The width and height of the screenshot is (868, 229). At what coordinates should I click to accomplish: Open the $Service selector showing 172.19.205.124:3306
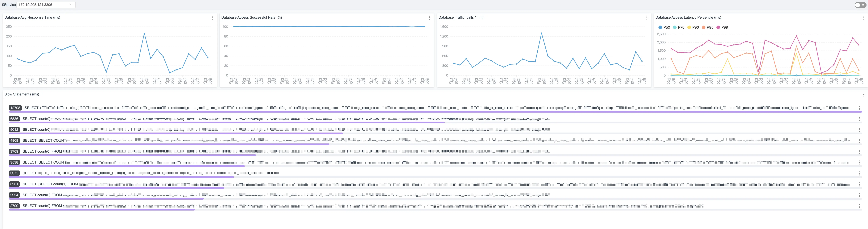pyautogui.click(x=46, y=5)
